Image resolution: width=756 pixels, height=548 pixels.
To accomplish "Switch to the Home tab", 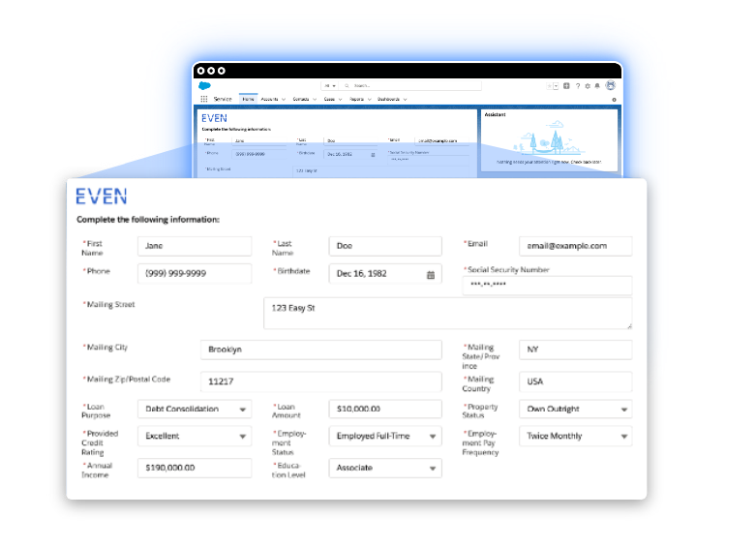I will point(249,99).
